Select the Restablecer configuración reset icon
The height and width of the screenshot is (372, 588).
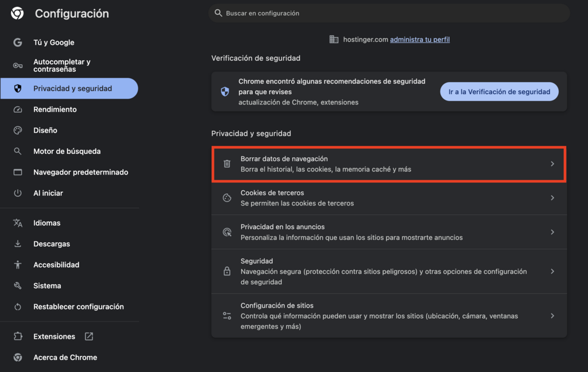(x=17, y=307)
